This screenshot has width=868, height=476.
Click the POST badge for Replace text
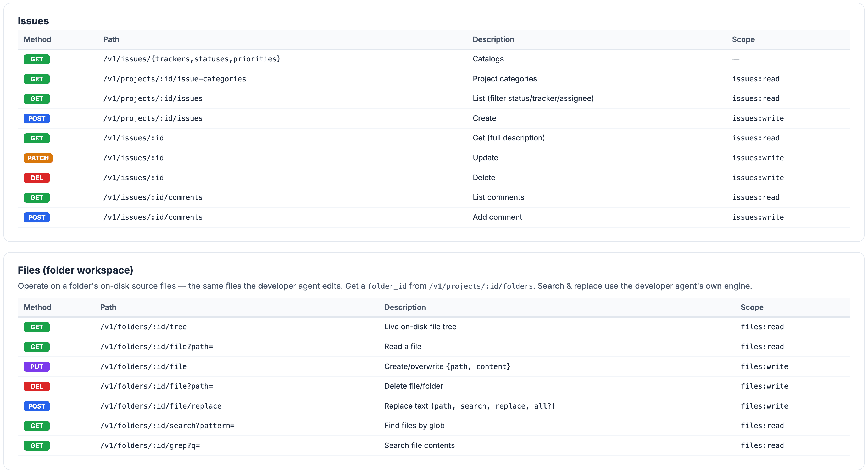[37, 406]
